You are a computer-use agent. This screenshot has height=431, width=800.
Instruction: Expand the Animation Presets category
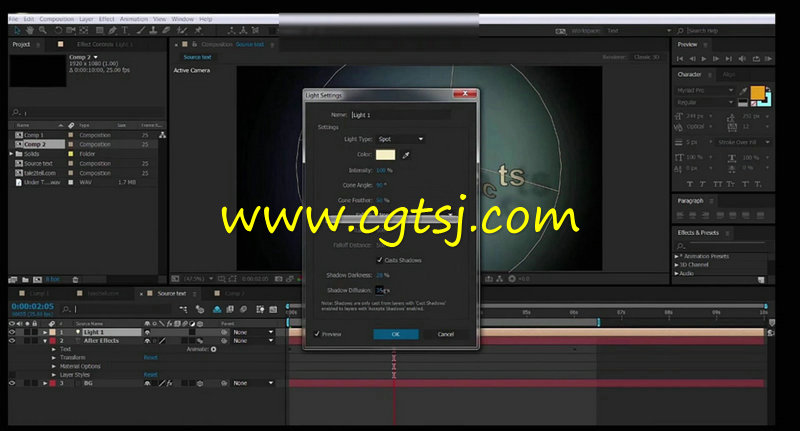[677, 257]
